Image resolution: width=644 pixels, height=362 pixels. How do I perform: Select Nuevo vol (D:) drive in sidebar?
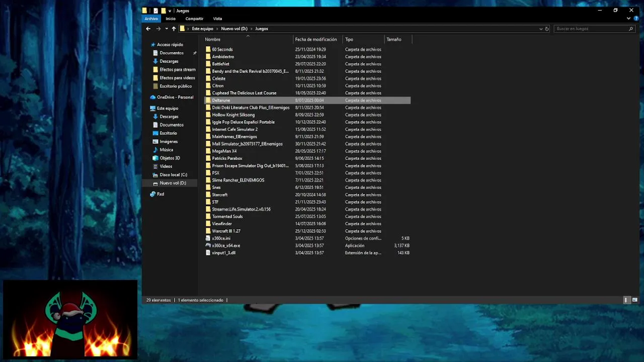click(173, 183)
